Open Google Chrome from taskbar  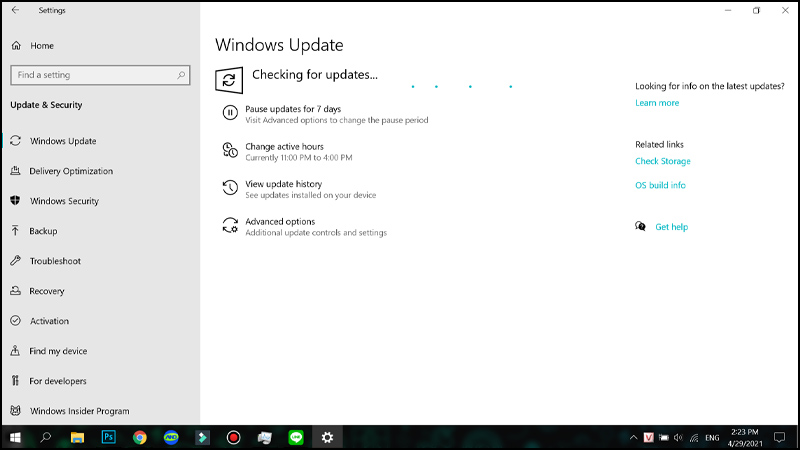[140, 437]
